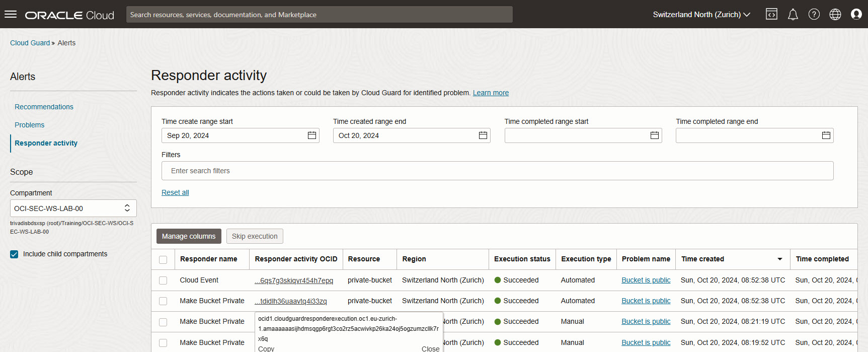Click the Time created range end field
The image size is (868, 352).
click(412, 135)
